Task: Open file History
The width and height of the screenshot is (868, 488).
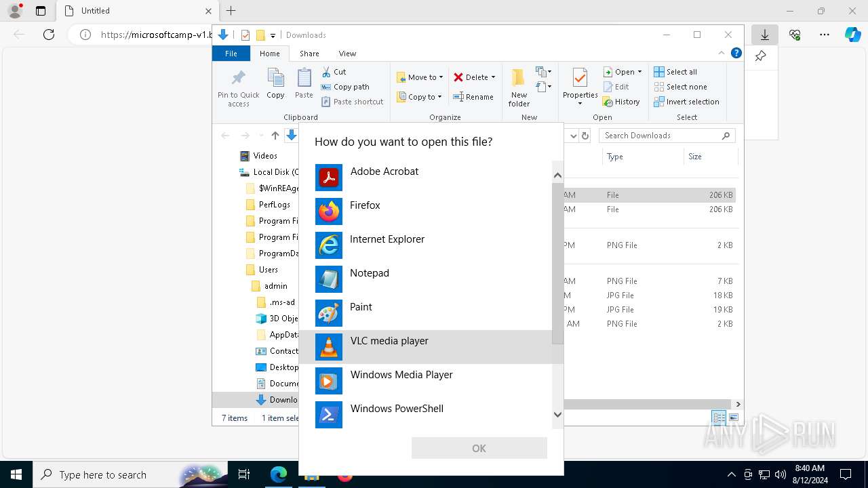Action: (621, 102)
